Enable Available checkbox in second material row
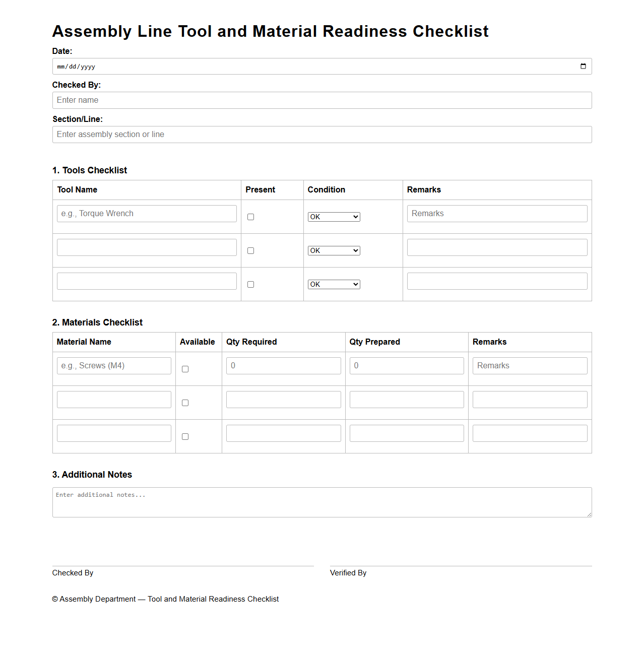 tap(185, 403)
